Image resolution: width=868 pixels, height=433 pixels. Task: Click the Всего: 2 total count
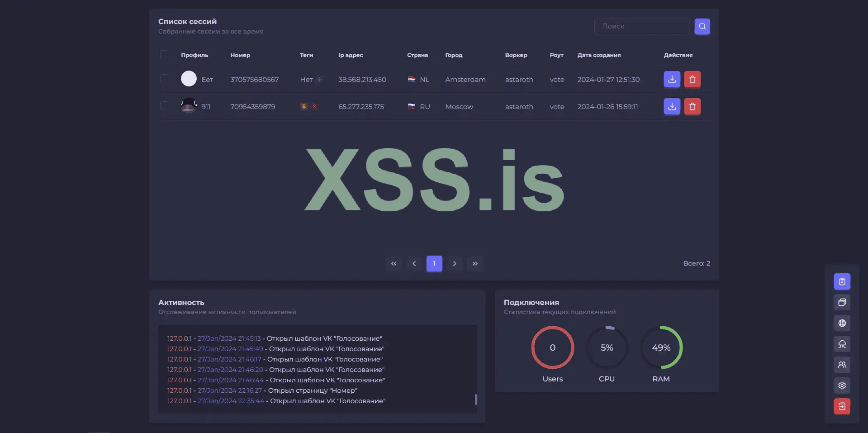[x=697, y=263]
